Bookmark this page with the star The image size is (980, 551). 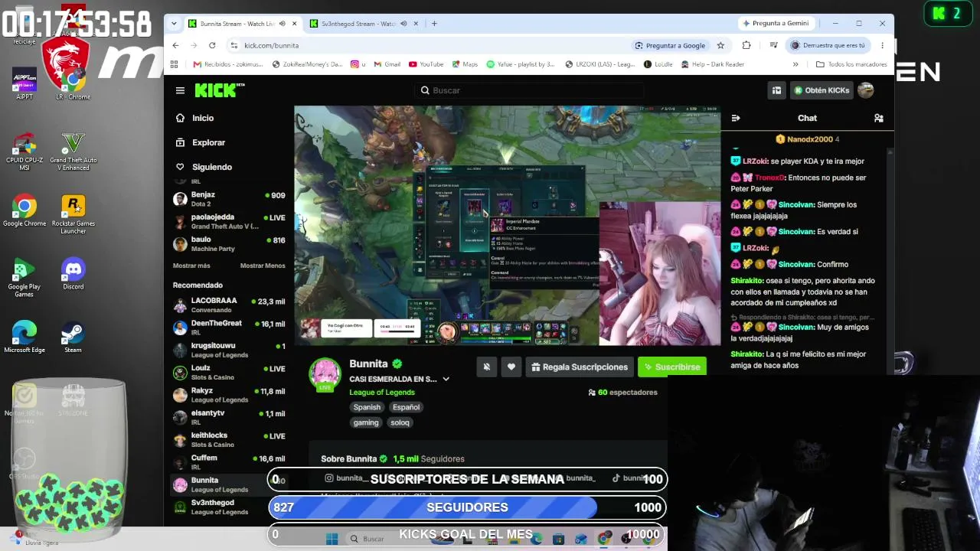(720, 45)
